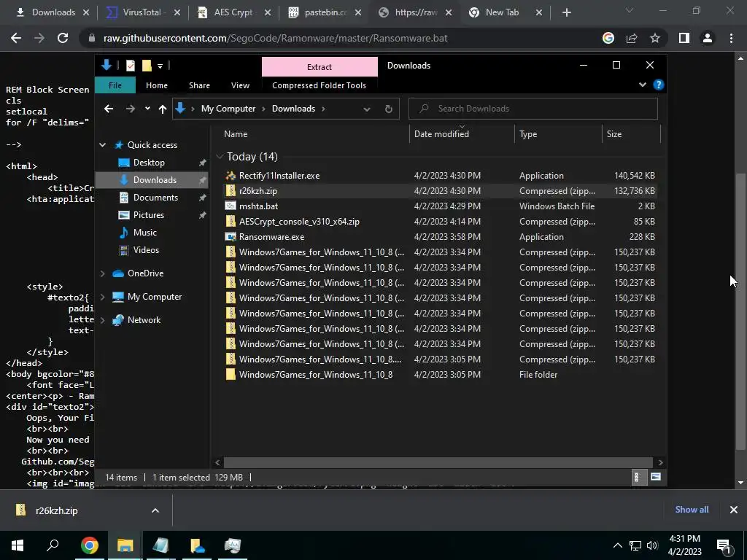Image resolution: width=747 pixels, height=560 pixels.
Task: Customize the Quick Access Toolbar dropdown
Action: 160,66
